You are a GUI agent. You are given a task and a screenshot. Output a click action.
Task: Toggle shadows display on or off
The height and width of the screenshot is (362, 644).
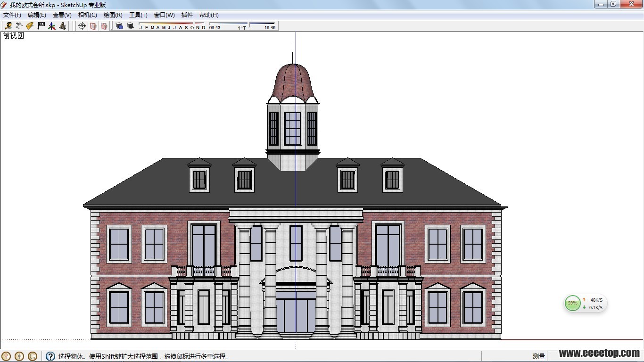click(x=130, y=26)
